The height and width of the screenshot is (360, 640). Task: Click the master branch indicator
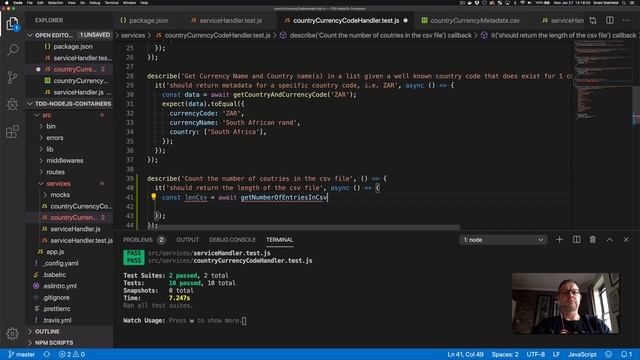(x=22, y=354)
